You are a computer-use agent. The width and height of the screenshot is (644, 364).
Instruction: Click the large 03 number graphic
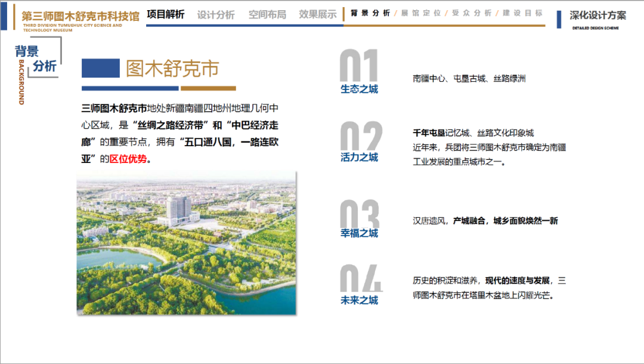(x=360, y=214)
